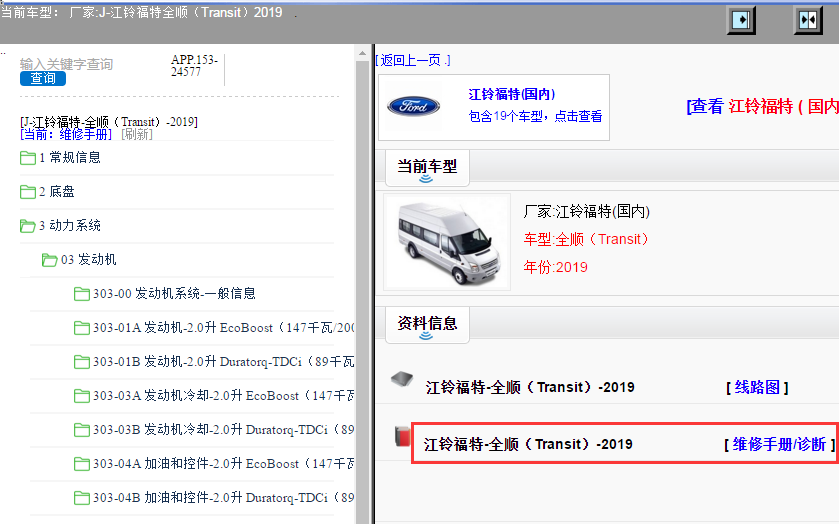Click the blue 查询 search button
The width and height of the screenshot is (839, 524).
pyautogui.click(x=43, y=78)
